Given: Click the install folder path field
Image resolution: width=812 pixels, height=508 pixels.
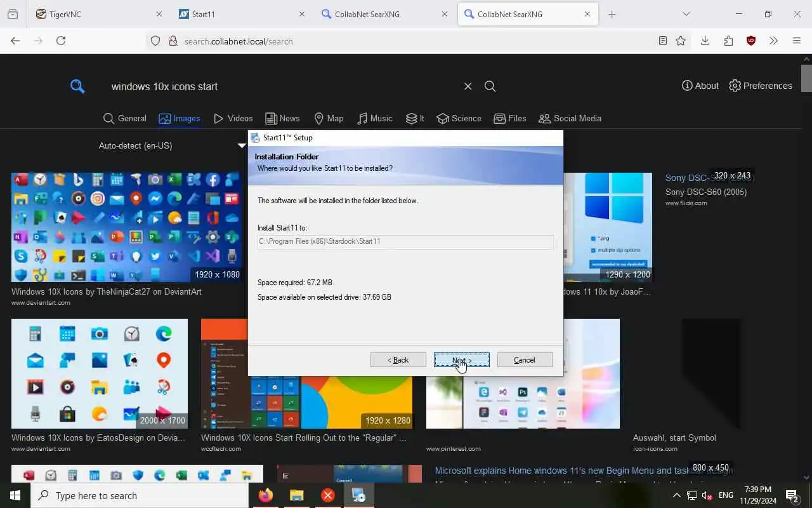Looking at the screenshot, I should coord(405,241).
